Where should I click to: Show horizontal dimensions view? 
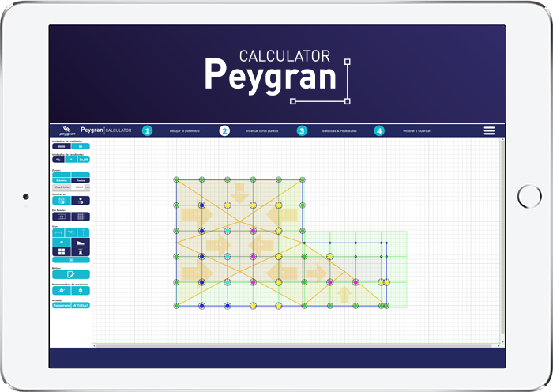[58, 232]
